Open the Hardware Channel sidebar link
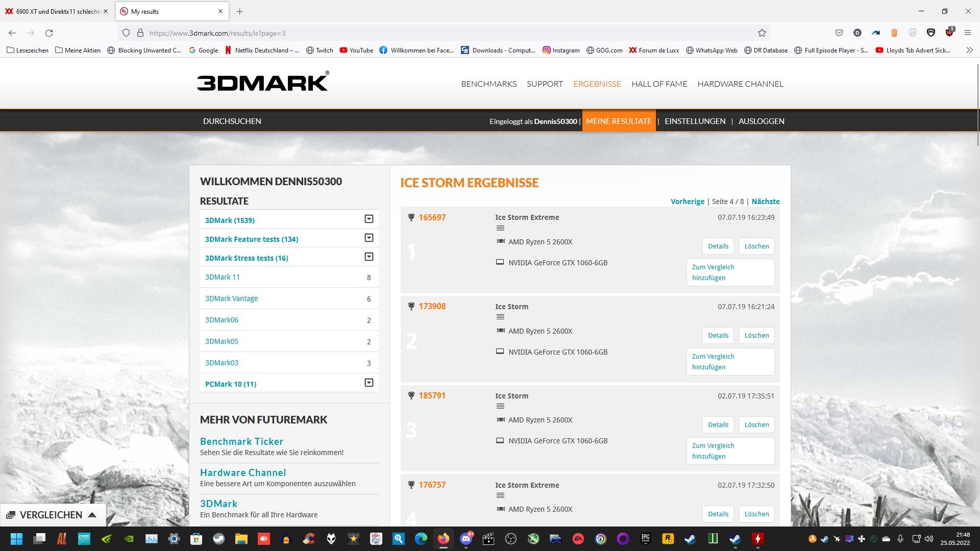This screenshot has width=980, height=551. click(243, 472)
